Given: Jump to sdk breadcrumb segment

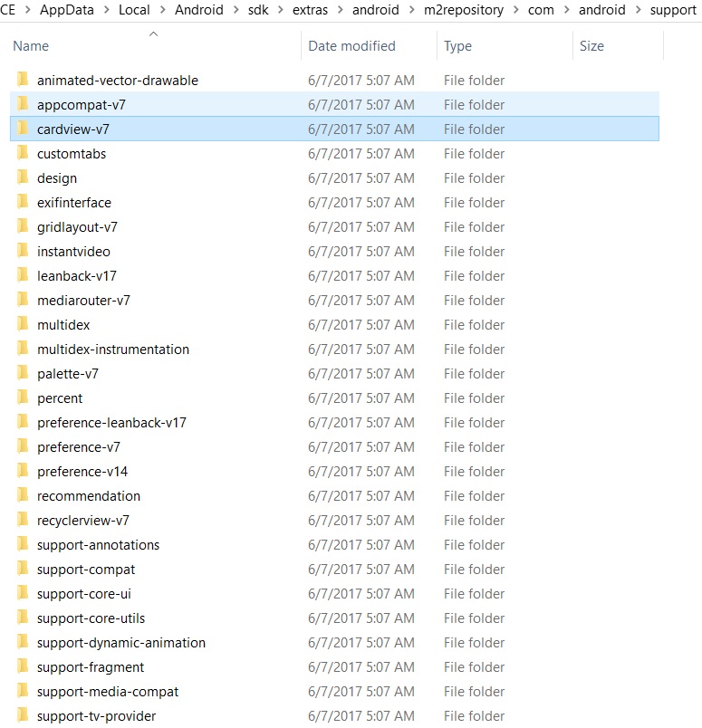Looking at the screenshot, I should point(258,10).
